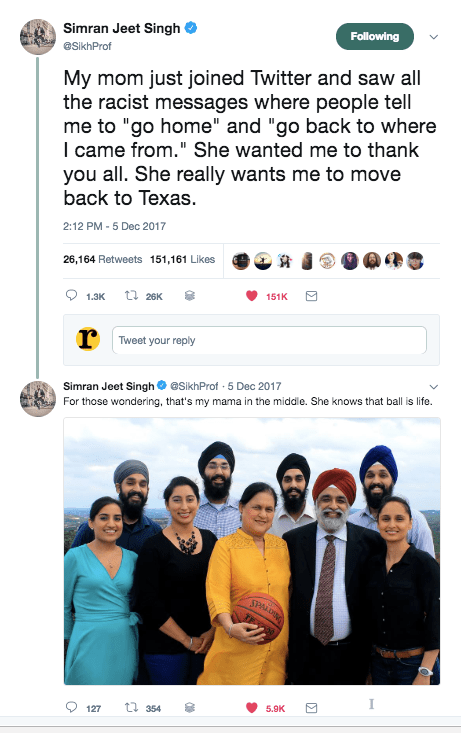This screenshot has height=733, width=461.
Task: View the 151,161 Likes list
Action: 182,259
